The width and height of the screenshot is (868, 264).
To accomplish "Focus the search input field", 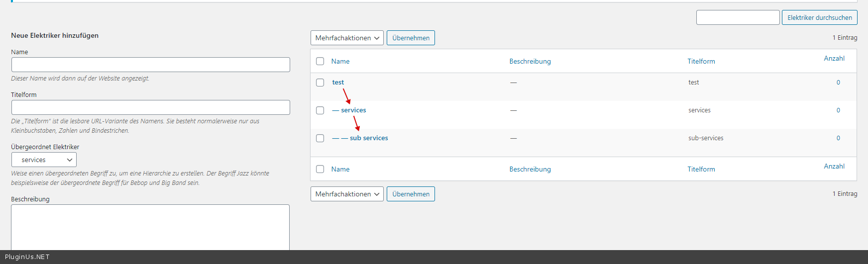I will 738,17.
